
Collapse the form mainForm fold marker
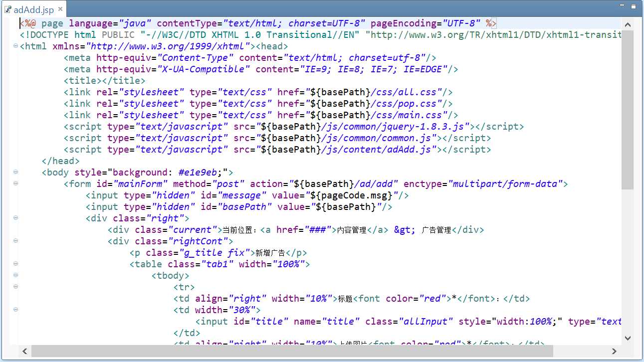tap(15, 183)
